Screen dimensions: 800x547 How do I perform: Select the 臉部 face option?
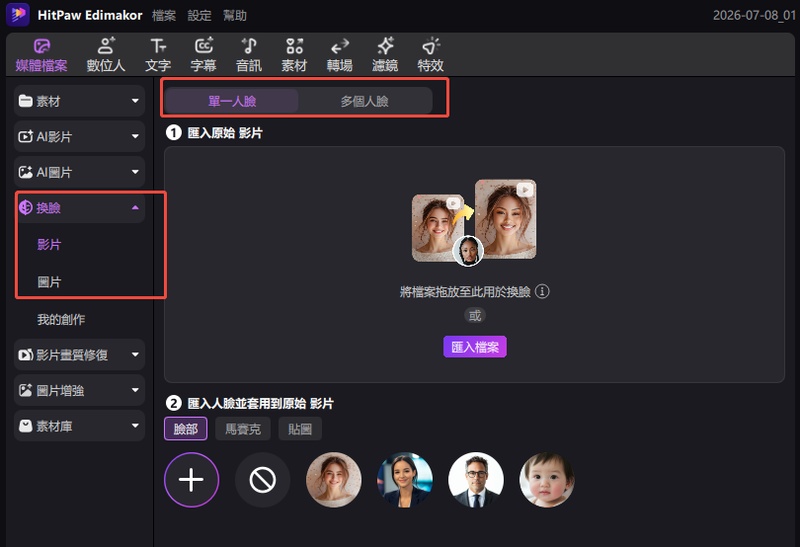[186, 429]
